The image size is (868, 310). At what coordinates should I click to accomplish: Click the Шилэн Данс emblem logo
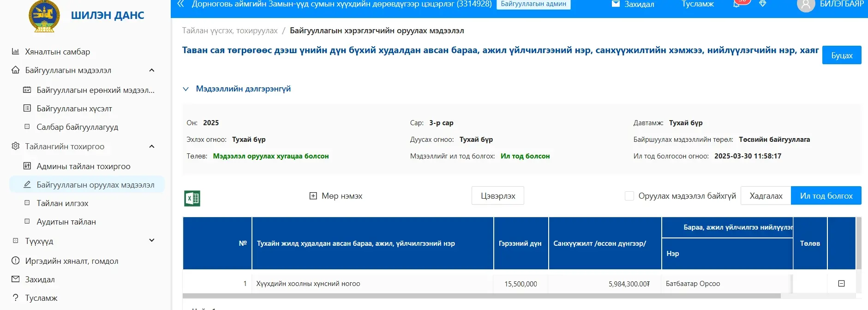click(44, 16)
